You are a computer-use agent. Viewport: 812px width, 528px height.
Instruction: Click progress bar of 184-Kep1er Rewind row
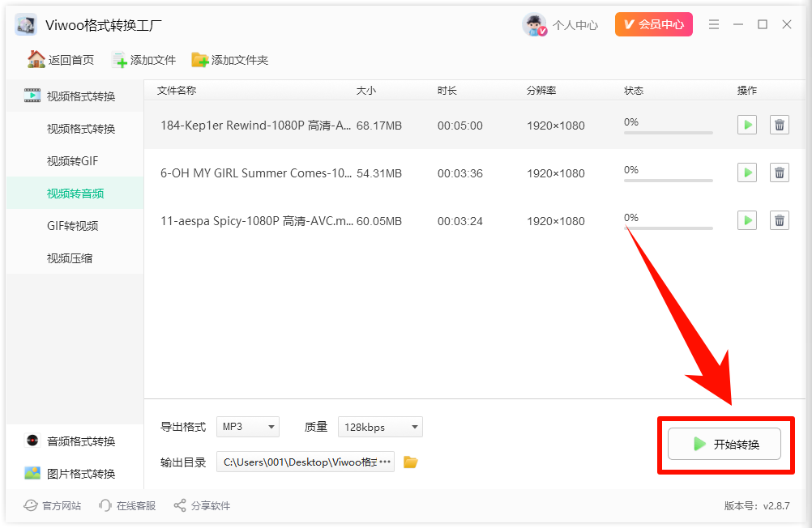pos(668,133)
